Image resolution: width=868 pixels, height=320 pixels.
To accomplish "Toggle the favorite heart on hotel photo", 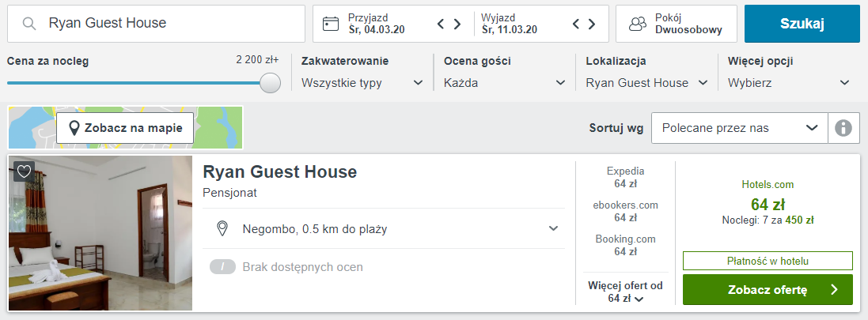I will pos(24,172).
